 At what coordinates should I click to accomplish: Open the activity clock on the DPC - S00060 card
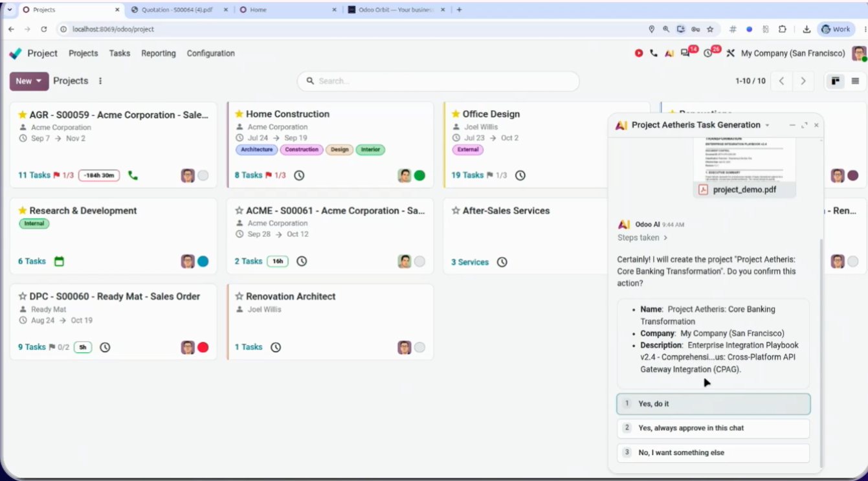click(x=105, y=347)
